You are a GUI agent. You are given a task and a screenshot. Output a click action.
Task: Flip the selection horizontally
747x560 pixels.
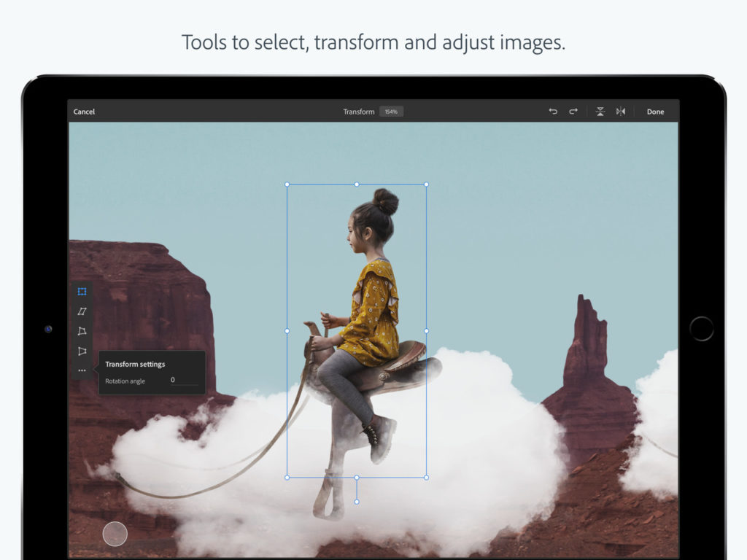click(x=621, y=111)
